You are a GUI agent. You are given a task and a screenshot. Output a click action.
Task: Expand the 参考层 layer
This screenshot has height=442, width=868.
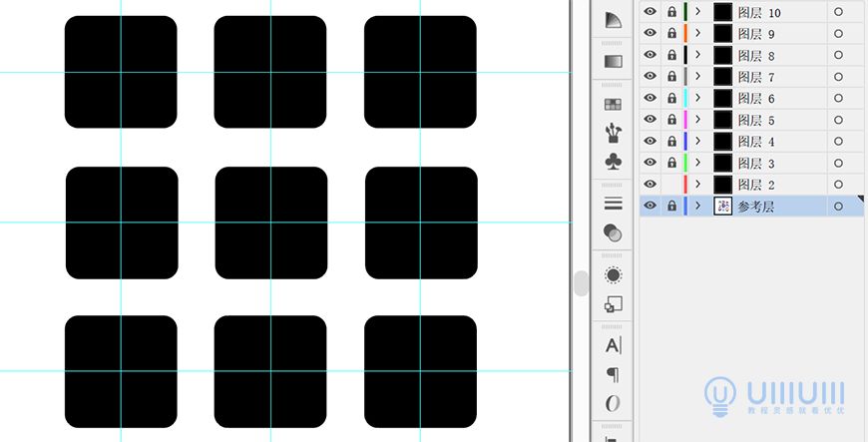tap(698, 206)
